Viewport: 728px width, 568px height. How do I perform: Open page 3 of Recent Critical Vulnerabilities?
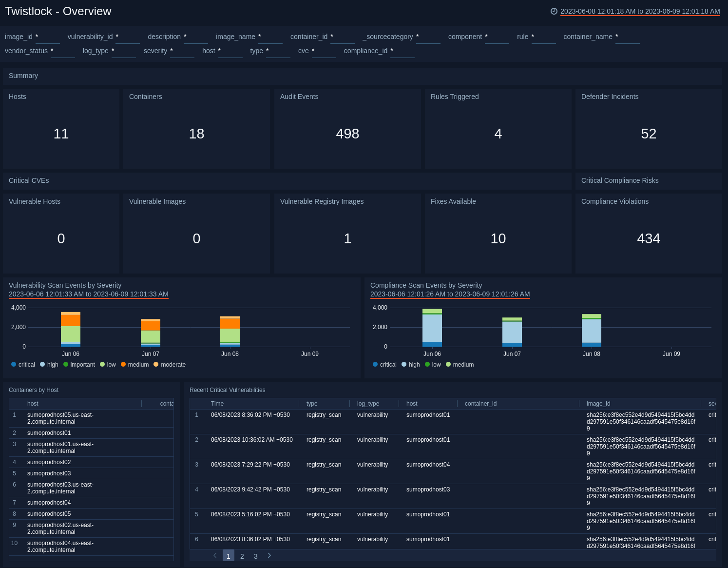[x=256, y=555]
